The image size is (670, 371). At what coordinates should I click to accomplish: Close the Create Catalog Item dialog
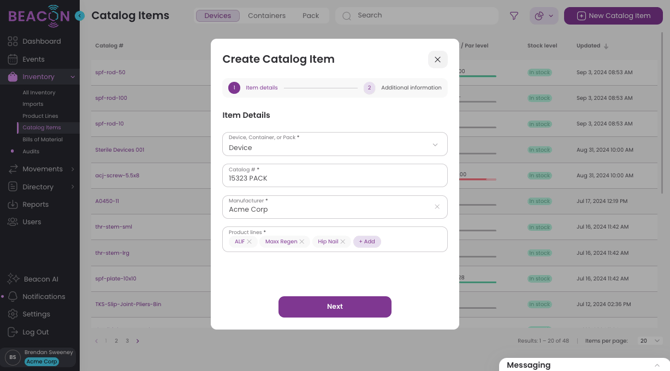tap(438, 59)
